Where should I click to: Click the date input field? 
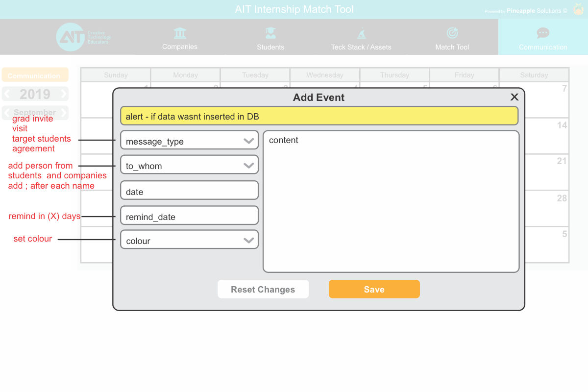pos(189,192)
